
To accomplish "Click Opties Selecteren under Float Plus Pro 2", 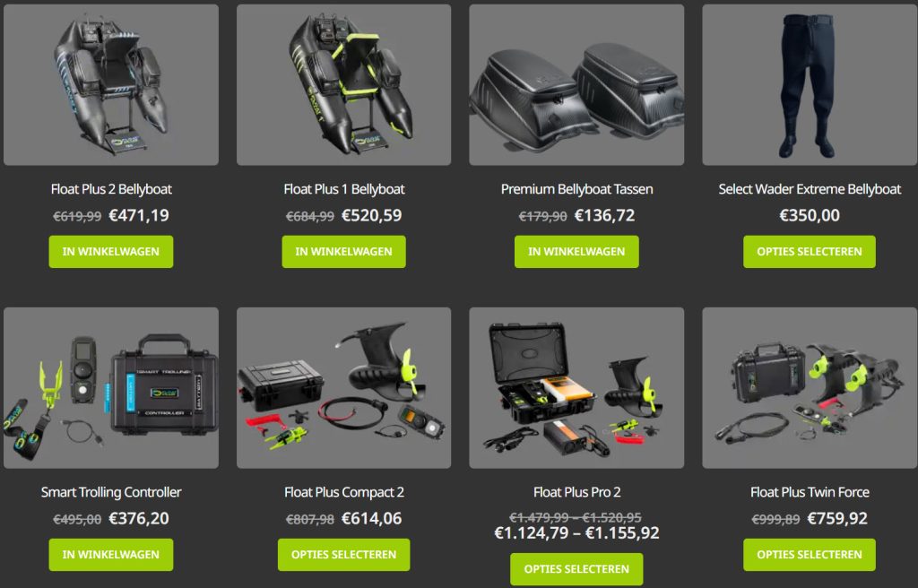I will pyautogui.click(x=576, y=569).
